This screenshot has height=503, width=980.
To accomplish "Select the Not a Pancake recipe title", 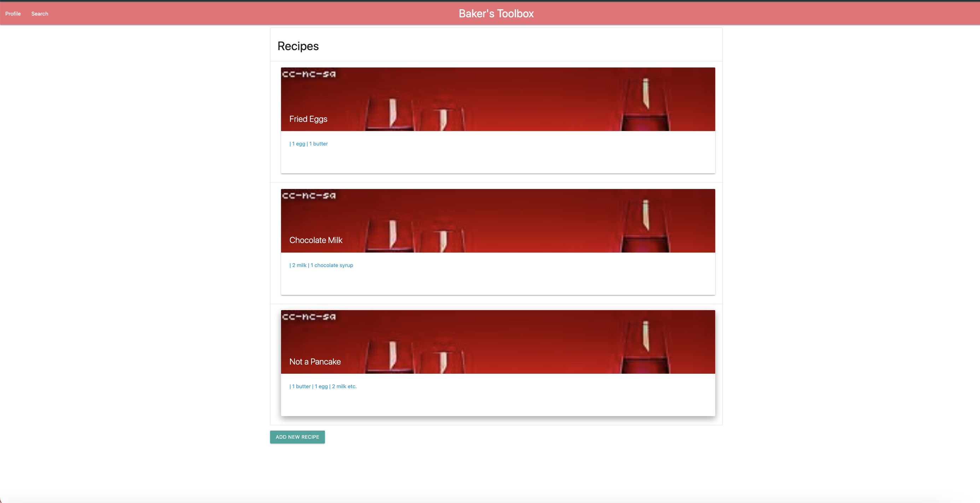I will [315, 362].
